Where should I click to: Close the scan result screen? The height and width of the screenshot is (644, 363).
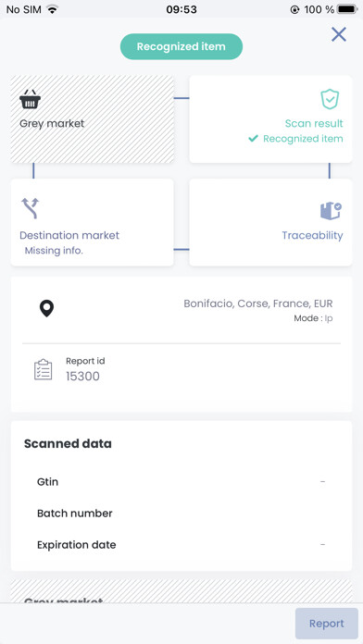tap(339, 34)
